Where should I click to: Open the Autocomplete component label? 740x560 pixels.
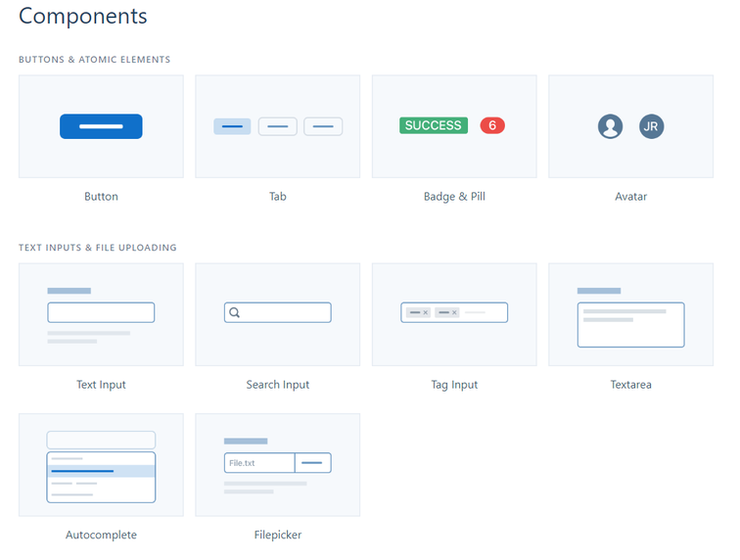coord(101,536)
